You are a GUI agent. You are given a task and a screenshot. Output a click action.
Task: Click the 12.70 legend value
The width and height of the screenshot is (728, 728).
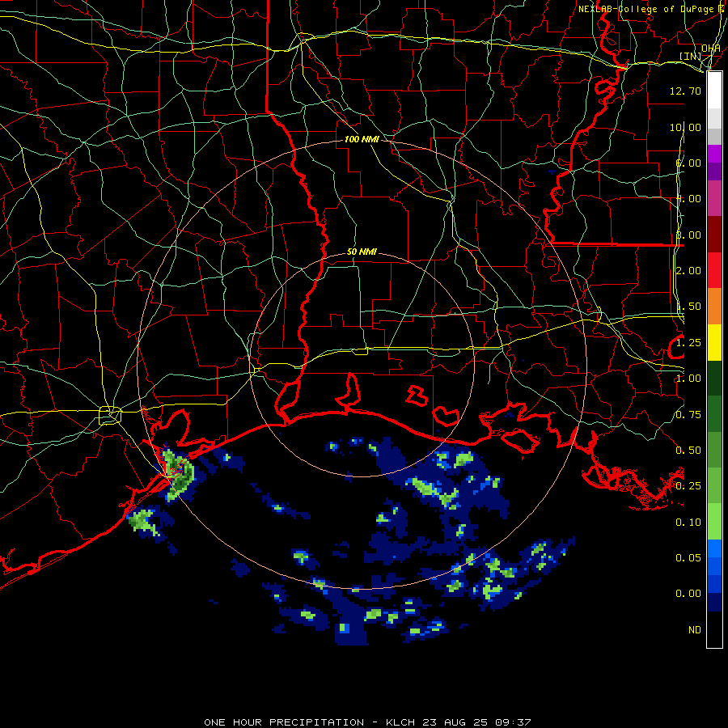coord(685,91)
